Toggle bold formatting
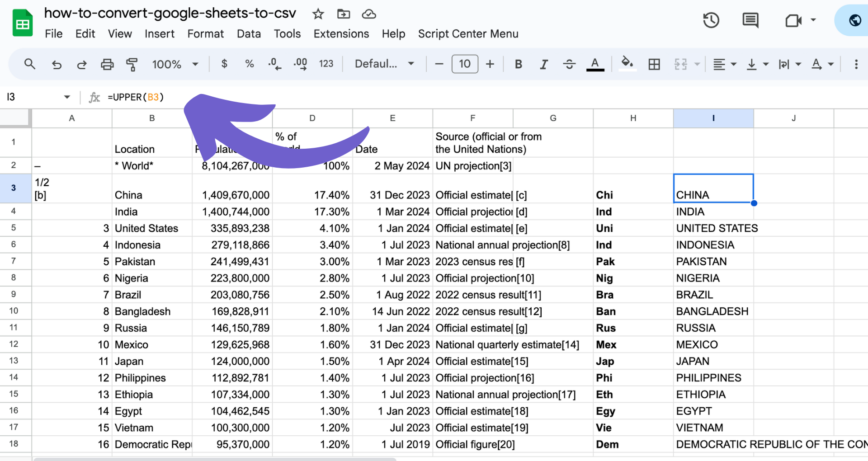The height and width of the screenshot is (461, 868). pos(518,64)
